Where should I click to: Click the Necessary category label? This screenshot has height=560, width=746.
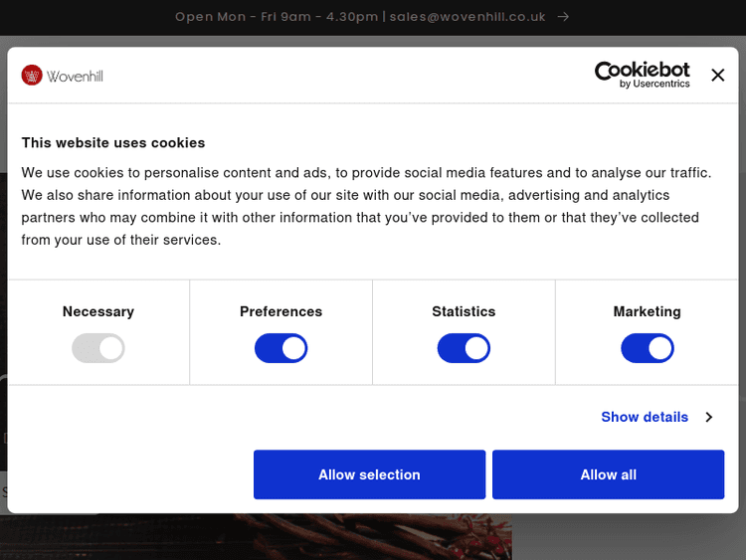coord(97,311)
